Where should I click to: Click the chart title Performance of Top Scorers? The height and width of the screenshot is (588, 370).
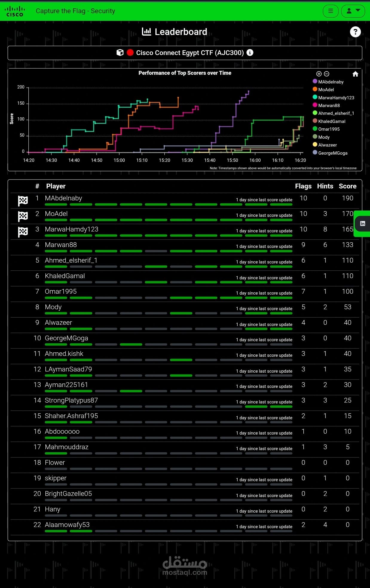tap(185, 73)
